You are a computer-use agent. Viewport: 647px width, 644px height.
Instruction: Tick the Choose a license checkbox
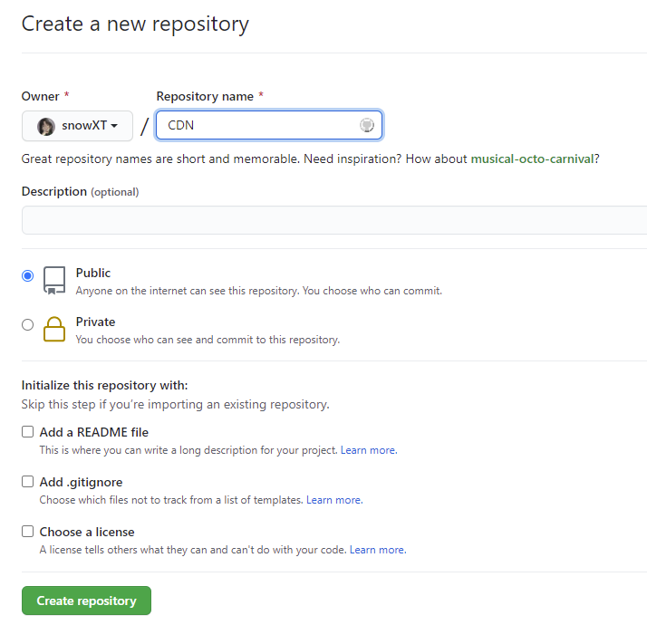(28, 532)
